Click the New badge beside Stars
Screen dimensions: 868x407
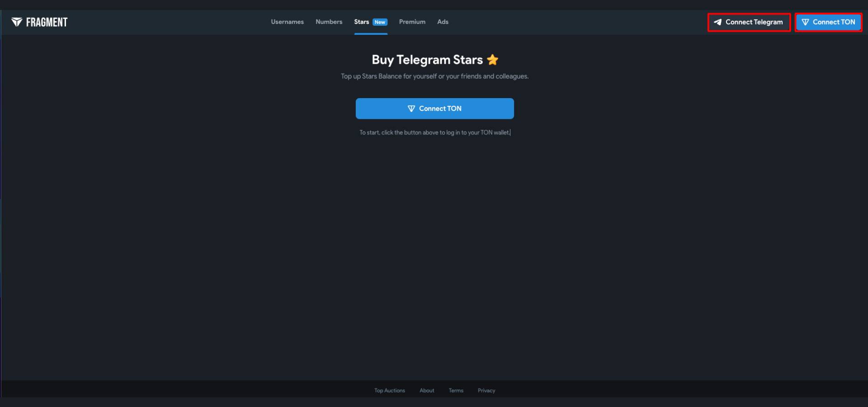point(380,22)
